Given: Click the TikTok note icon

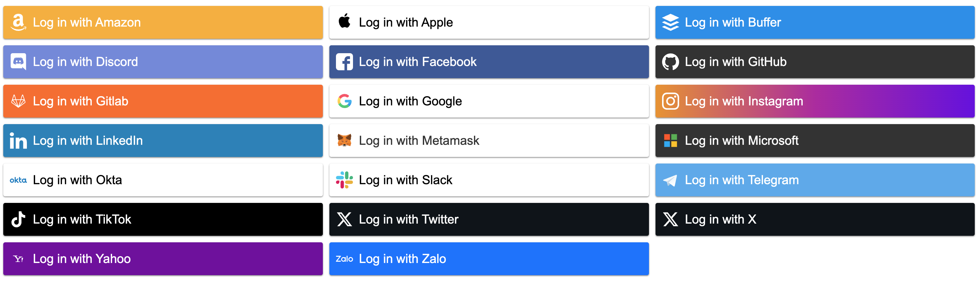Looking at the screenshot, I should (x=18, y=219).
